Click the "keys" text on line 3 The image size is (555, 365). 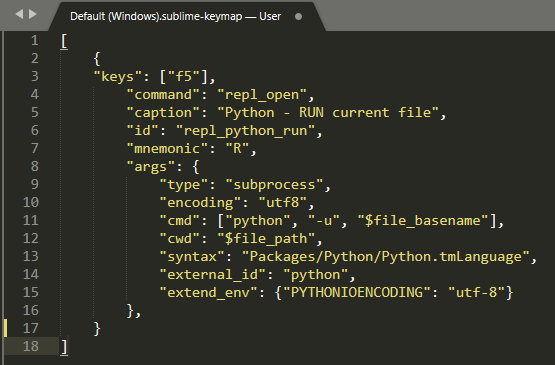pos(118,76)
